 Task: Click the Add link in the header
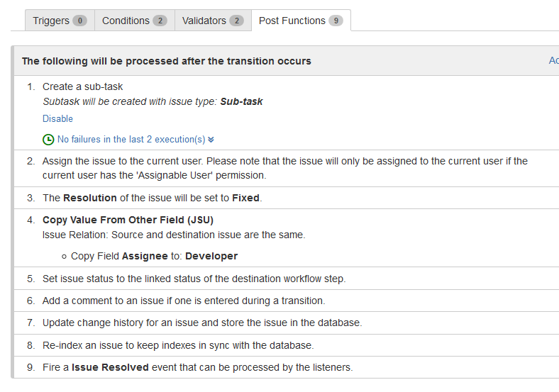pos(553,60)
